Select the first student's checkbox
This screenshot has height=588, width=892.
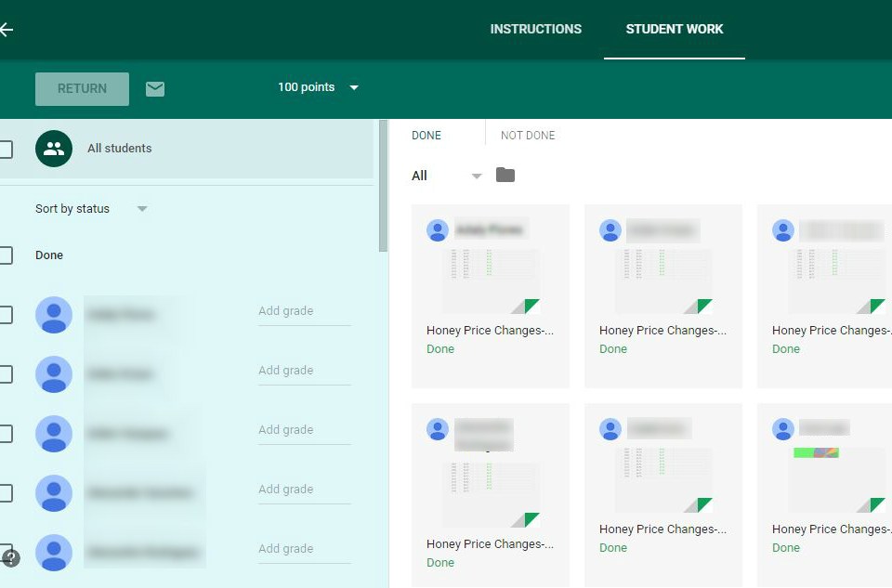[x=6, y=315]
